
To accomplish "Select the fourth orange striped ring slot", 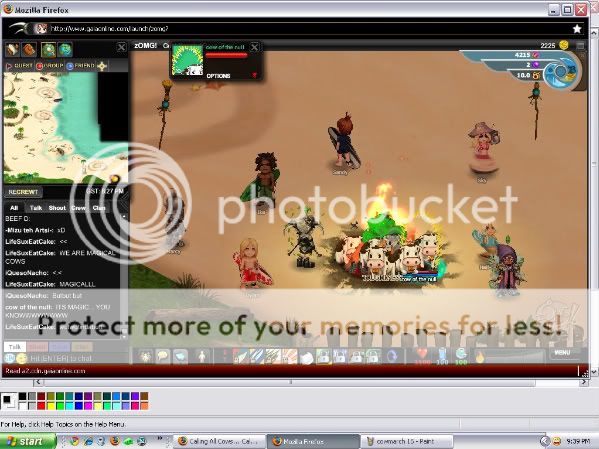I will (290, 357).
